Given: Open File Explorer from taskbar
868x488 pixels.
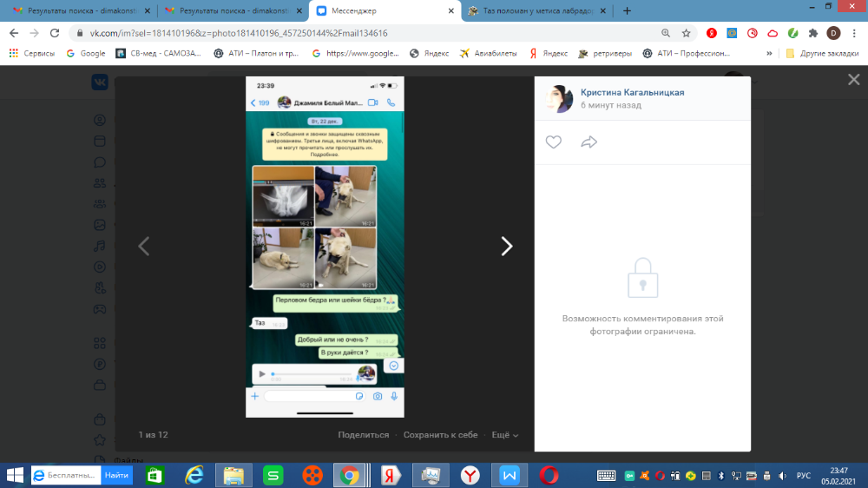Looking at the screenshot, I should click(233, 475).
